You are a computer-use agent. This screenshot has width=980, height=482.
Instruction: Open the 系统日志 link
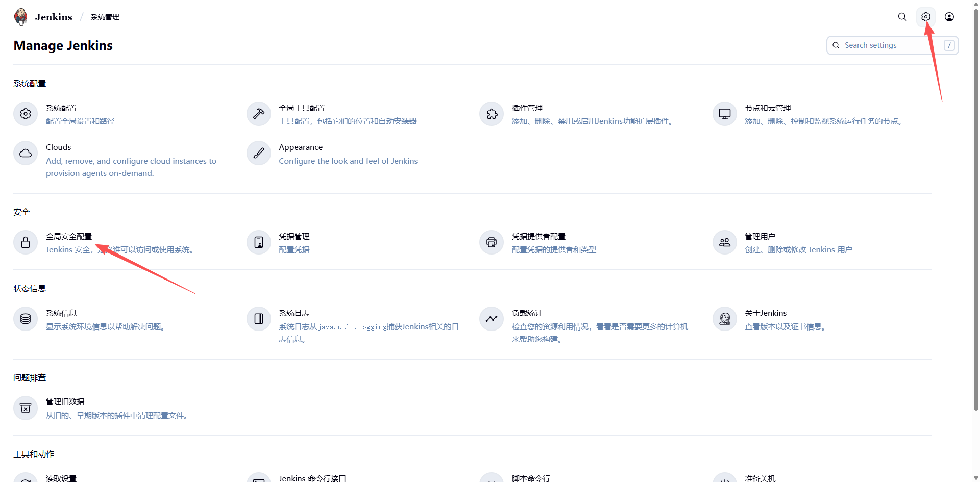(x=294, y=313)
